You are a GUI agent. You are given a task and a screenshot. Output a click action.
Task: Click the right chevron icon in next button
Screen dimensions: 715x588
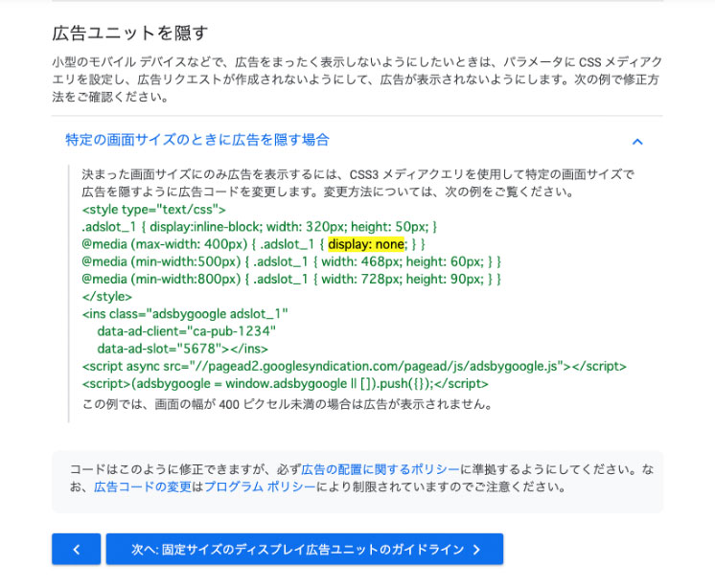coord(476,550)
